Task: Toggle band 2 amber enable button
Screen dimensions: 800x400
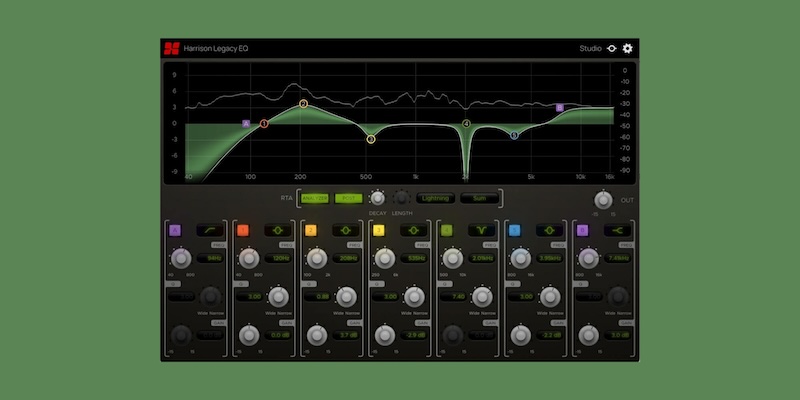Action: 311,231
